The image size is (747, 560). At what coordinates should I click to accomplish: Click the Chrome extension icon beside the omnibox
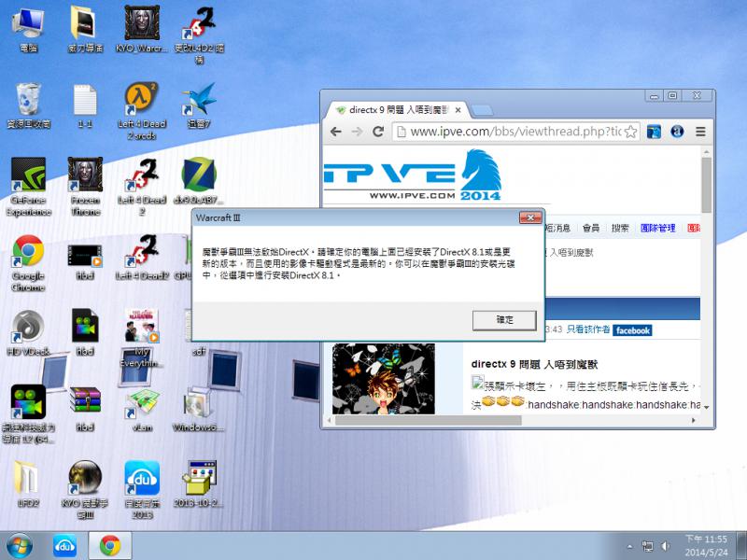pos(654,133)
